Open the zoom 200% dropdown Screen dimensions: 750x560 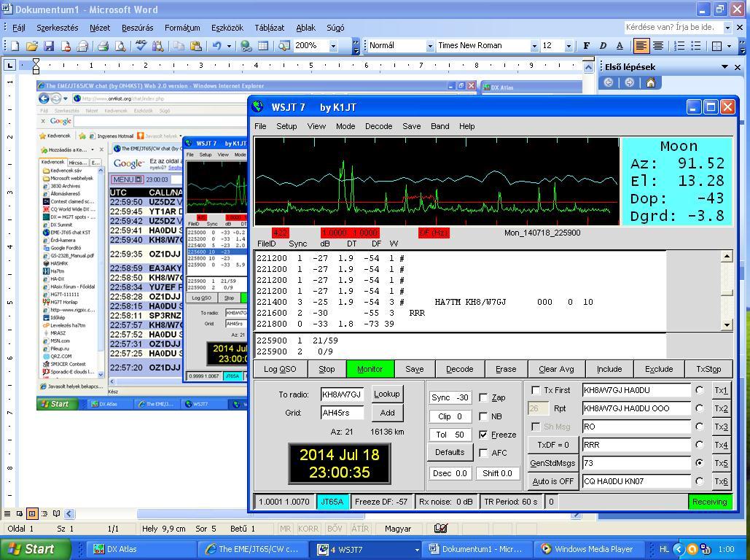333,46
